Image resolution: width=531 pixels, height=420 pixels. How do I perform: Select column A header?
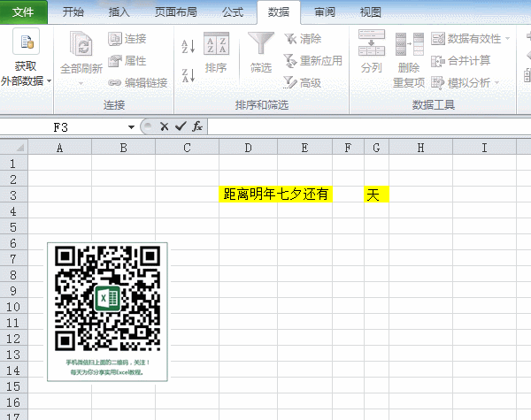tap(59, 148)
